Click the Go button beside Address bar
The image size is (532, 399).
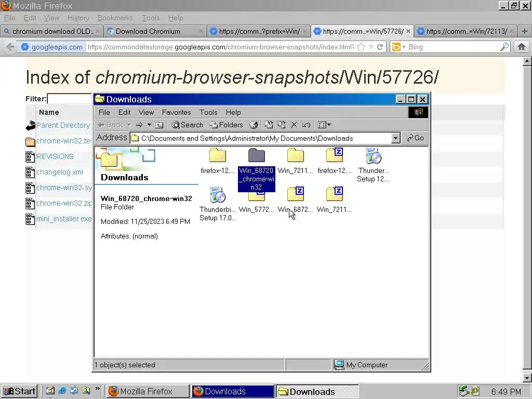click(x=415, y=138)
